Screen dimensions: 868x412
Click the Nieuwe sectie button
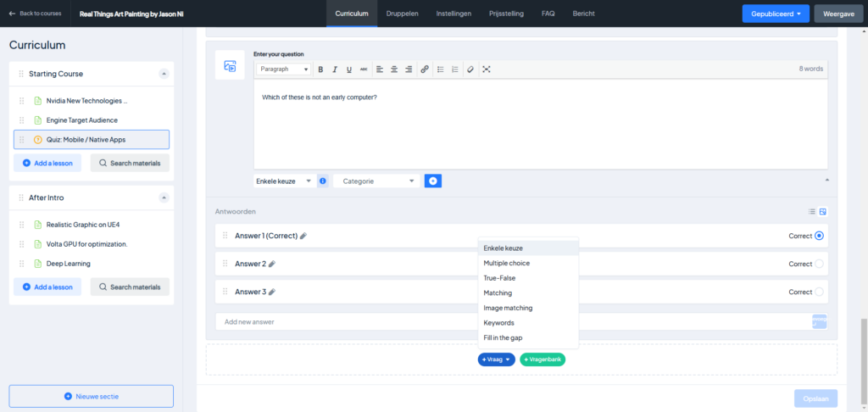pos(92,397)
